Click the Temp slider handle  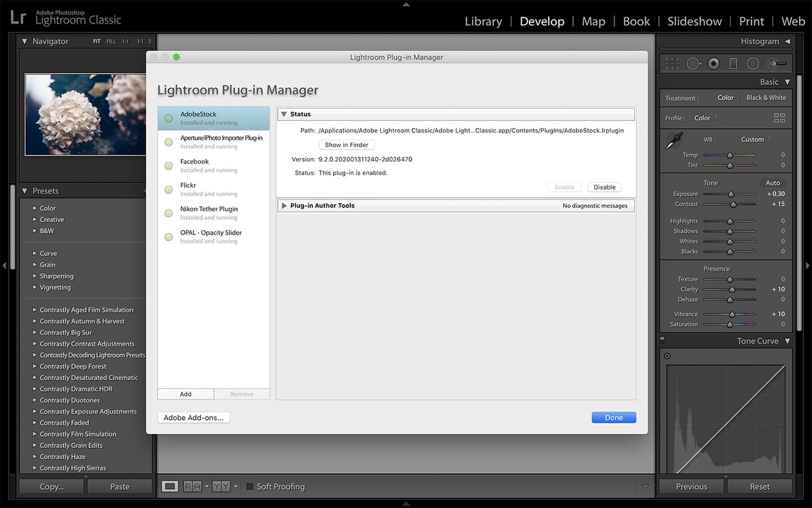(730, 155)
